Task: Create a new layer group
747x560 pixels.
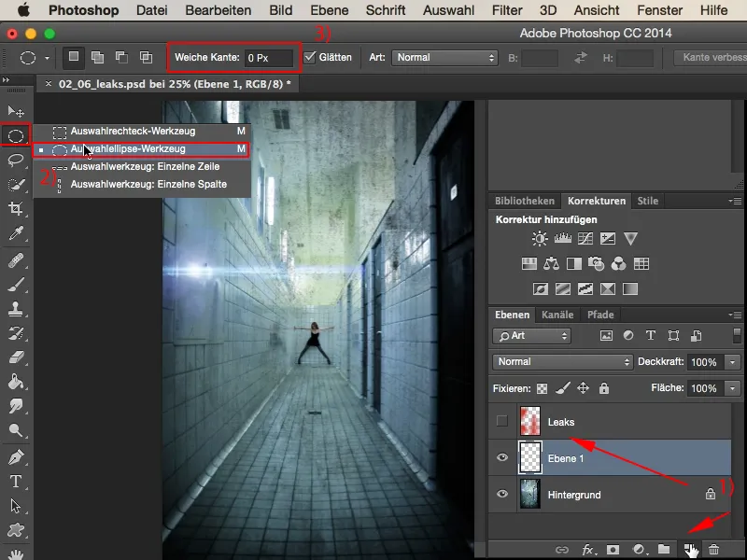Action: [x=664, y=549]
